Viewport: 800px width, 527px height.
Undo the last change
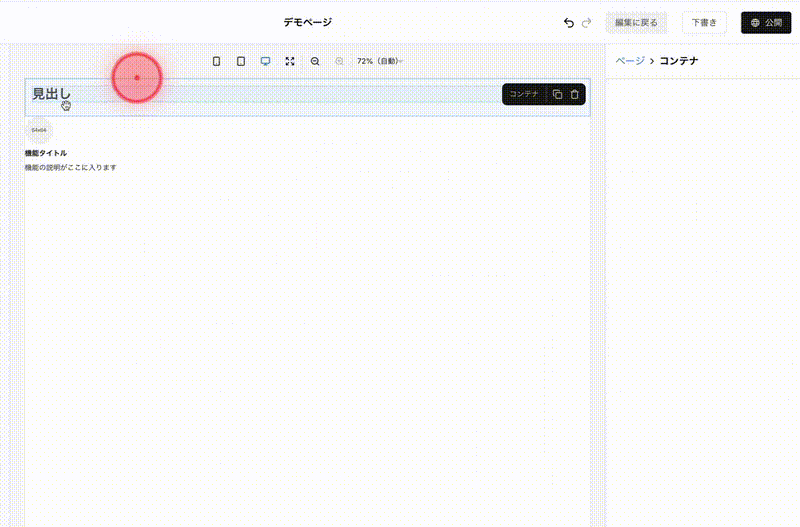click(568, 22)
